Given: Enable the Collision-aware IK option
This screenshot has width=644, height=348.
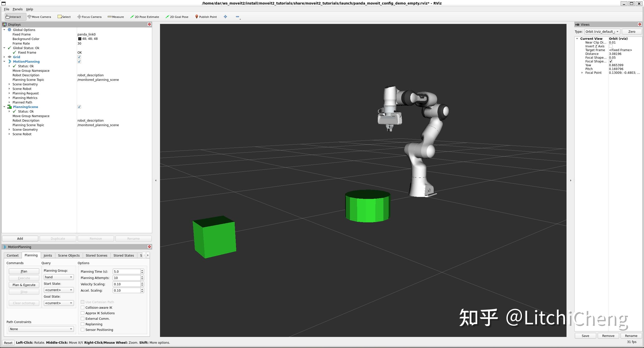Looking at the screenshot, I should [x=83, y=307].
